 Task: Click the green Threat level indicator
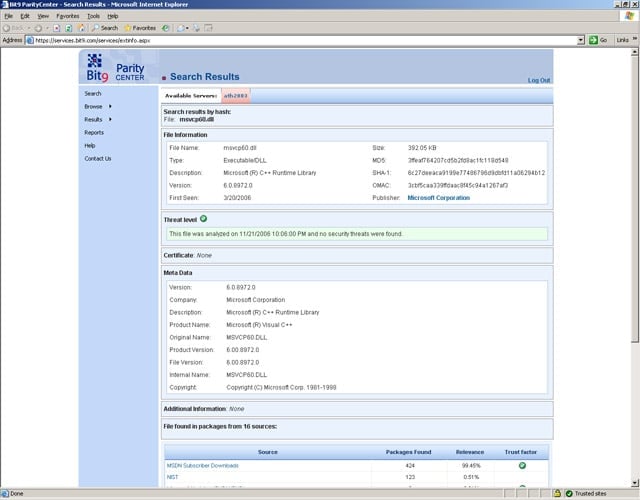click(203, 219)
